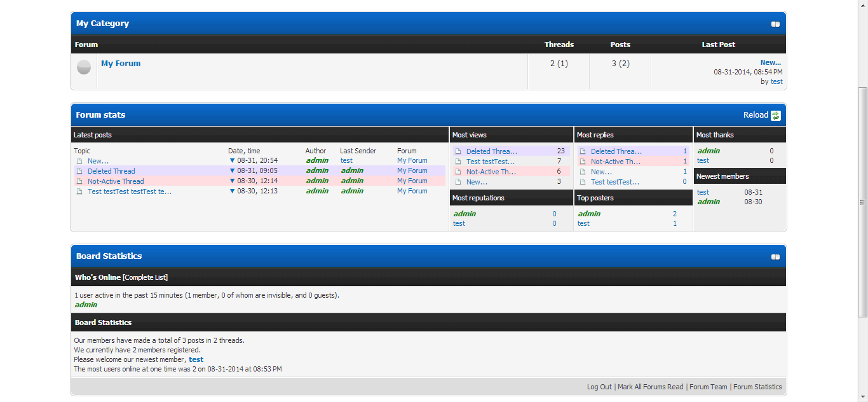This screenshot has width=868, height=402.
Task: Click page icon beside Not-Active Thread in Latest posts
Action: (x=79, y=181)
